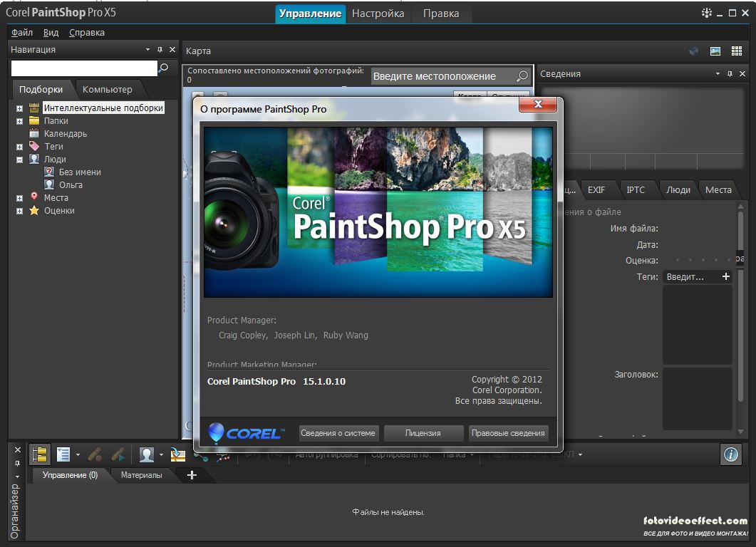Open the Файл menu
Screen dimensions: 756x547
(x=22, y=32)
